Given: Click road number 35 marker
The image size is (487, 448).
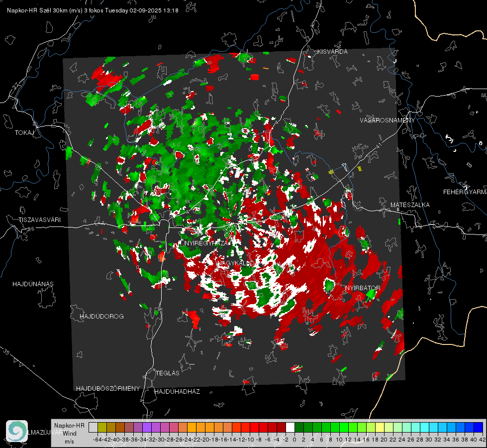Looking at the screenshot, I should (x=6, y=352).
